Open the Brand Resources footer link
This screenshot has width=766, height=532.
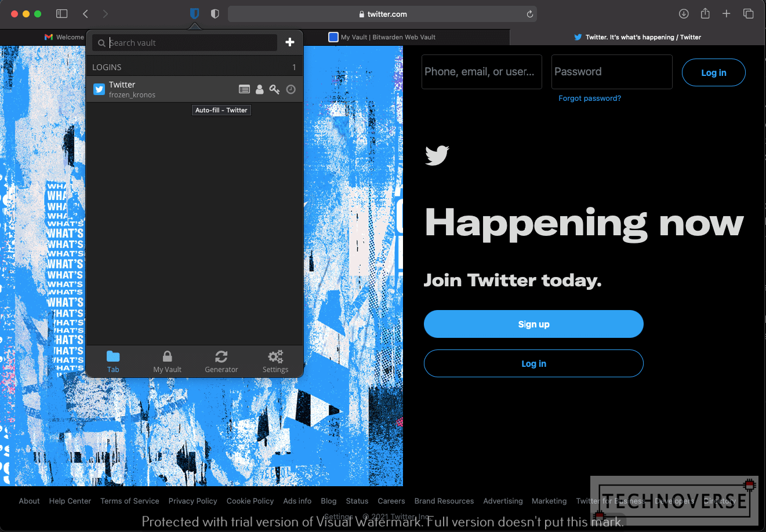tap(444, 501)
